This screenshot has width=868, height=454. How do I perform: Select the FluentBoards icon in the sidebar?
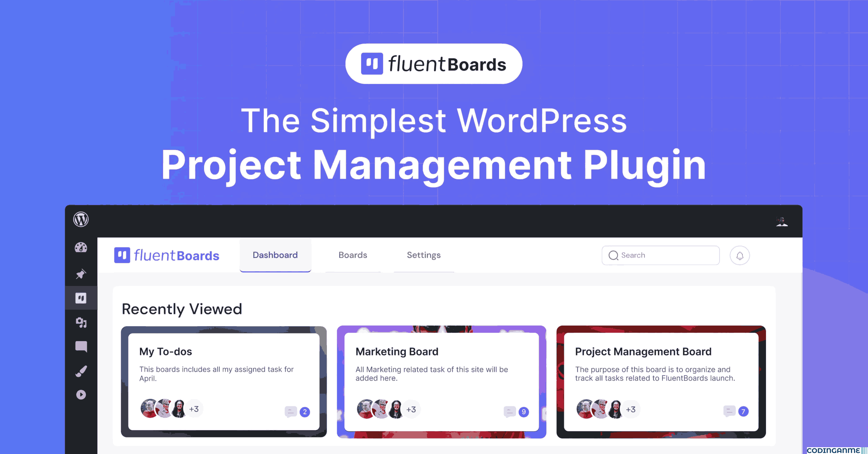coord(81,298)
